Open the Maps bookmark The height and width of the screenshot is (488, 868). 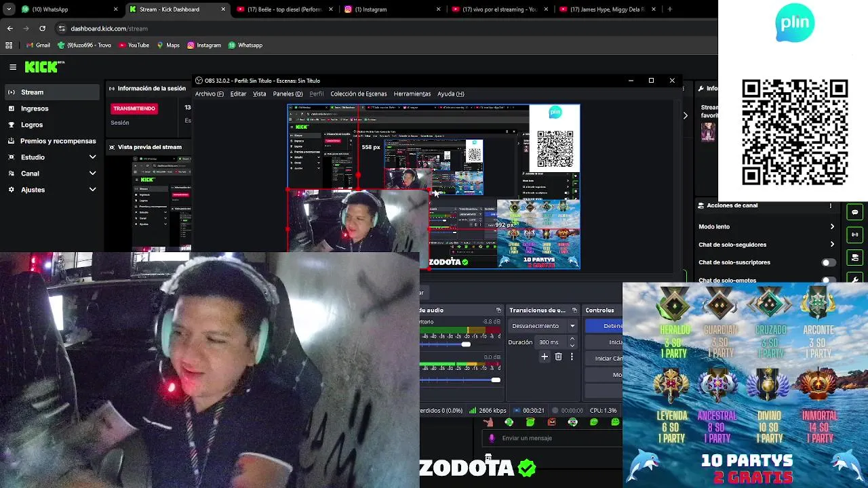pyautogui.click(x=168, y=45)
